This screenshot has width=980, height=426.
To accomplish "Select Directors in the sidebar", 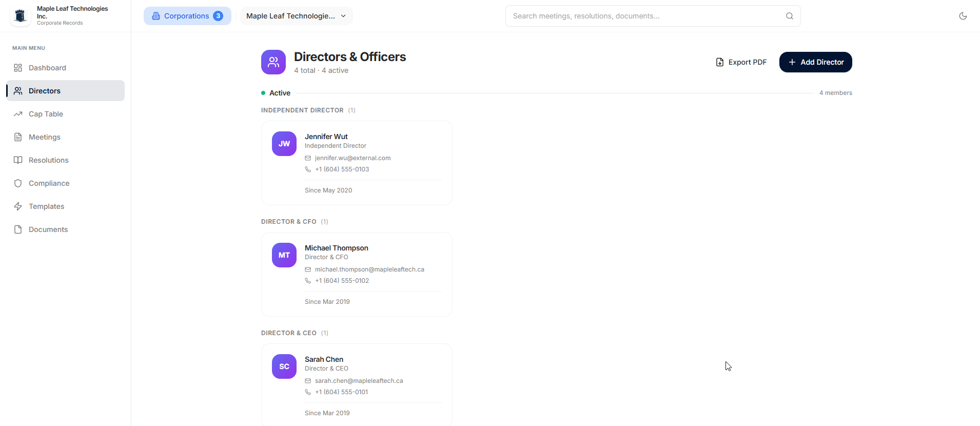I will coord(65,91).
